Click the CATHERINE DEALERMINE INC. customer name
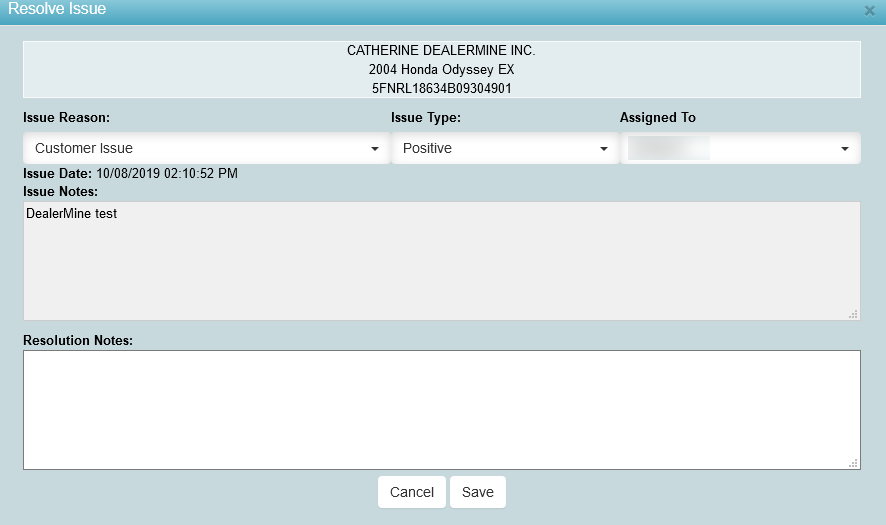 [441, 50]
